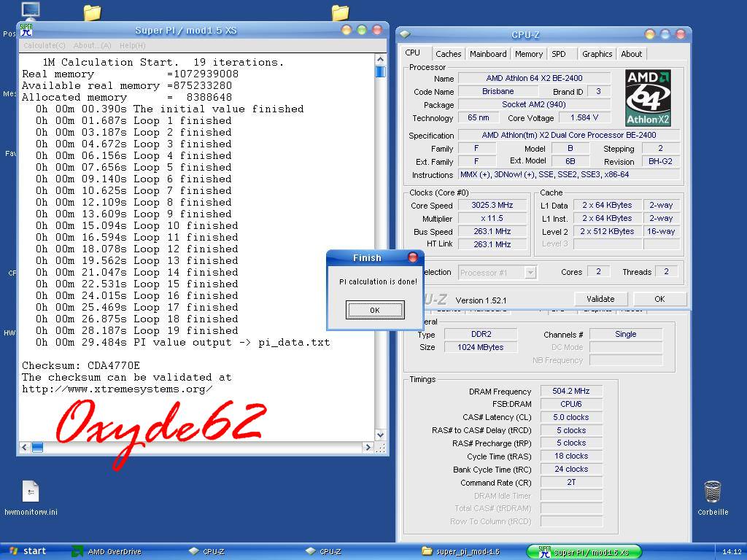Click the Command Rate value 2T

pyautogui.click(x=570, y=483)
